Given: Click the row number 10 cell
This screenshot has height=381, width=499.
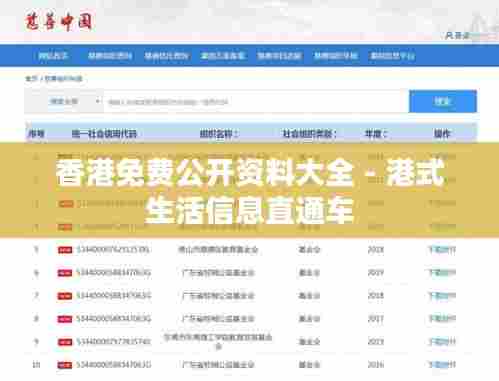Looking at the screenshot, I should pyautogui.click(x=36, y=365).
